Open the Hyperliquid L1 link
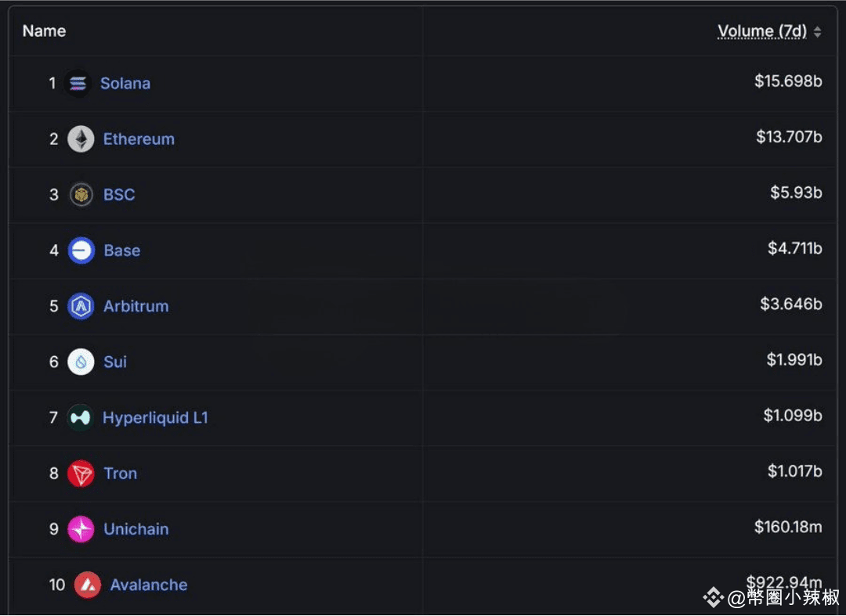This screenshot has height=616, width=846. [155, 418]
